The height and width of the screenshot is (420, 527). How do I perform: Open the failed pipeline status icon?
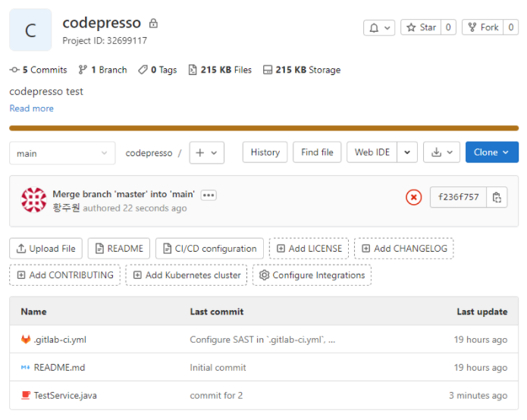point(414,197)
